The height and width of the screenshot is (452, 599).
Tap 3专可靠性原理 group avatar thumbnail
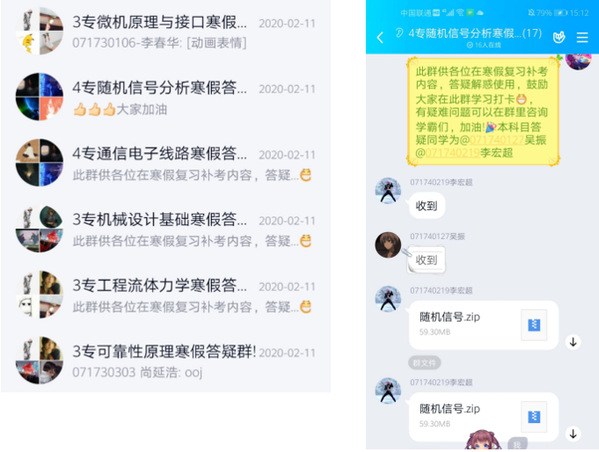coord(39,360)
